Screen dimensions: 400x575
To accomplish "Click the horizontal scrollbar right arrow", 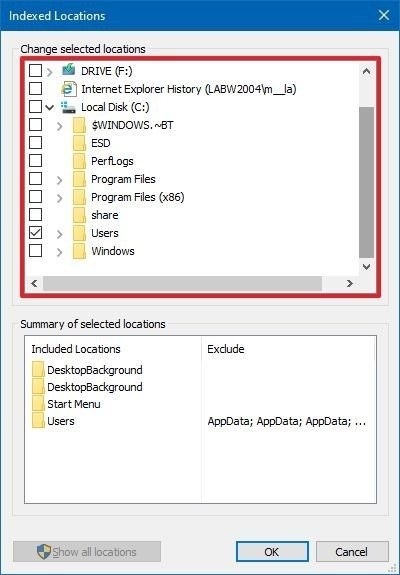I will click(350, 283).
